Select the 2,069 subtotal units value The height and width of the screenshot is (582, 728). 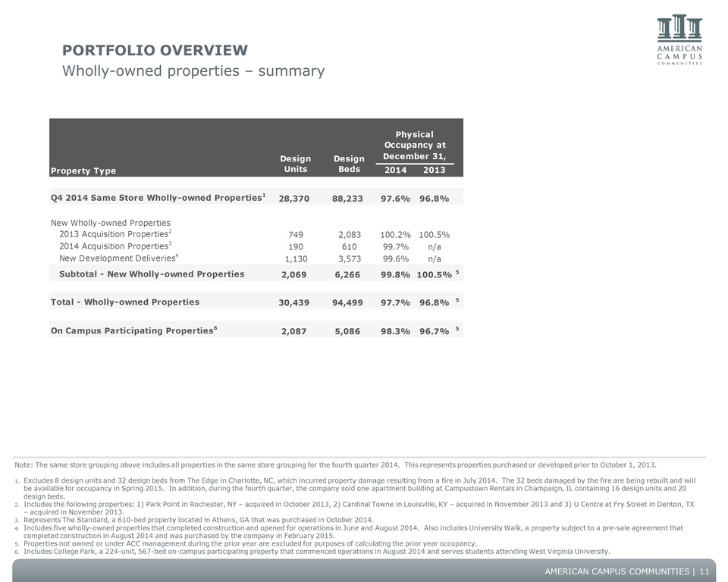coord(294,275)
